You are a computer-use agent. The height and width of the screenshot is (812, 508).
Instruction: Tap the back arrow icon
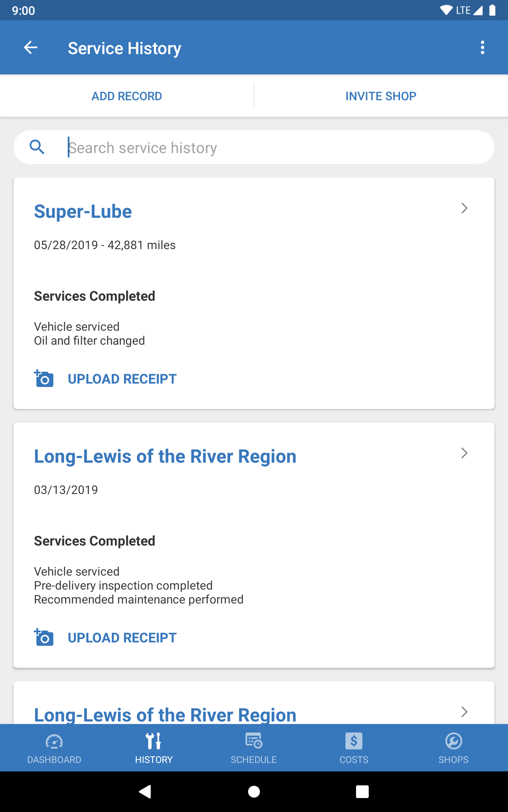(x=30, y=48)
